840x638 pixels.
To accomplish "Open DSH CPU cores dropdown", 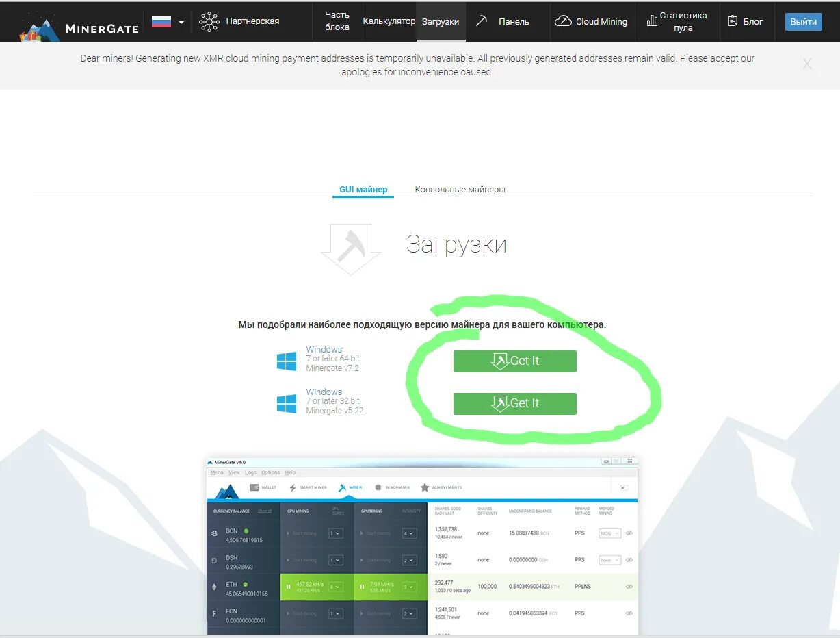I will [x=335, y=560].
